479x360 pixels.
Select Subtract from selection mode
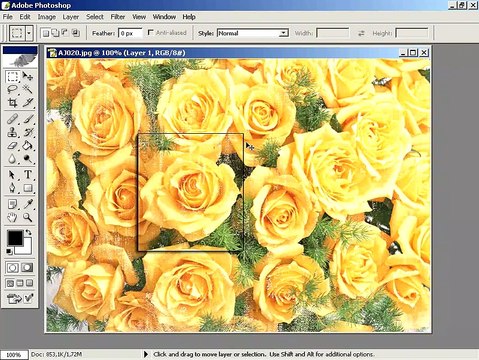tap(65, 33)
